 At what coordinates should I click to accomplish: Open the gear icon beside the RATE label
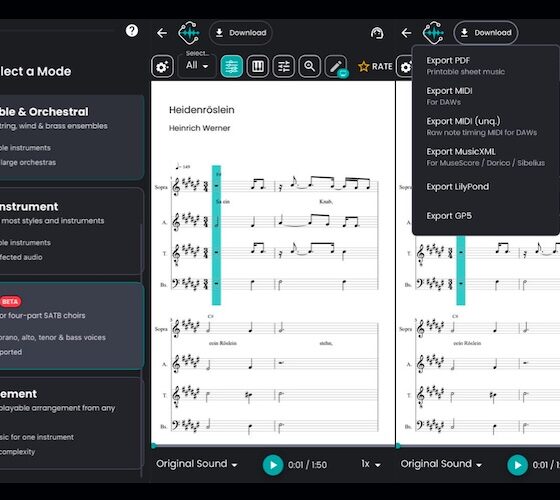405,66
